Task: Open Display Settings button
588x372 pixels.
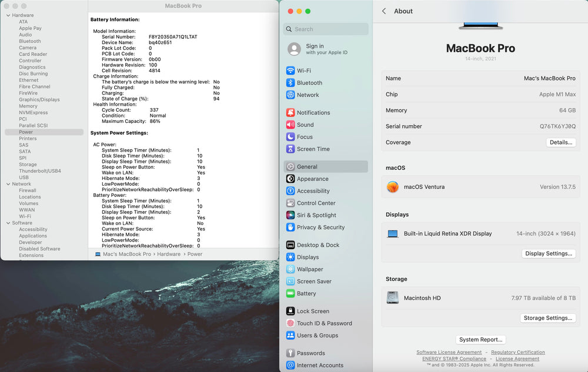Action: (548, 254)
